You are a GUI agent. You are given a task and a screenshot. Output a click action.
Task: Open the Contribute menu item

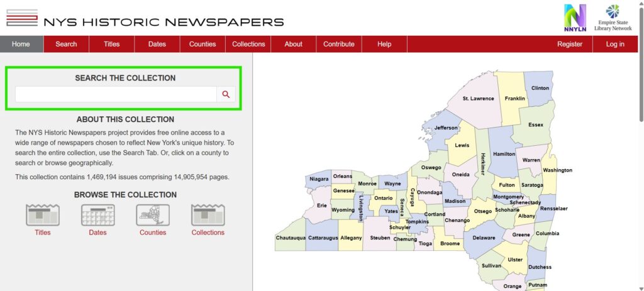[339, 44]
